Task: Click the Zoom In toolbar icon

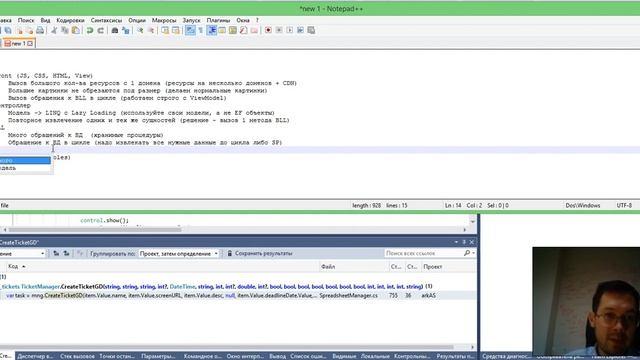Action: click(x=140, y=30)
